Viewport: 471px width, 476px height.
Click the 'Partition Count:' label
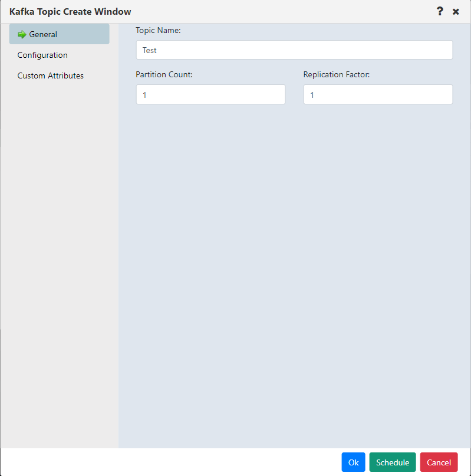pyautogui.click(x=164, y=74)
